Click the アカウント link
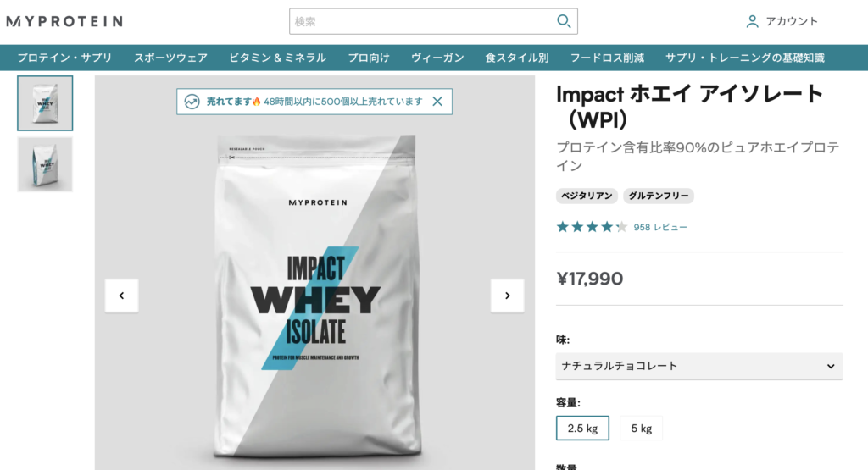The image size is (868, 470). (792, 21)
